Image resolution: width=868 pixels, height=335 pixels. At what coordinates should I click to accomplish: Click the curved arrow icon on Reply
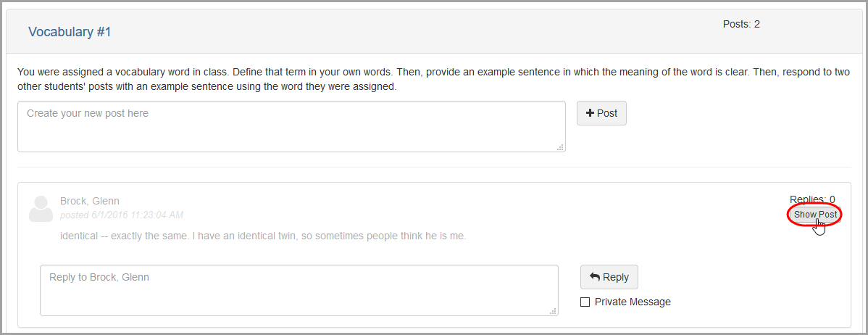point(595,277)
